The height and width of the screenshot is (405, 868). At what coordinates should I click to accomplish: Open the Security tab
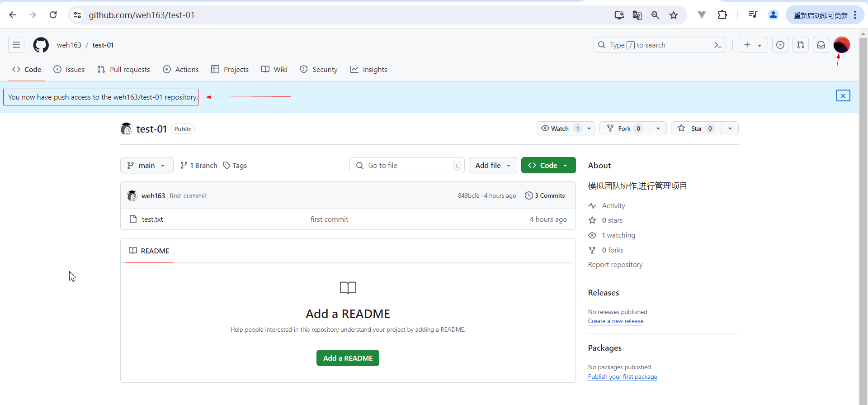(319, 70)
